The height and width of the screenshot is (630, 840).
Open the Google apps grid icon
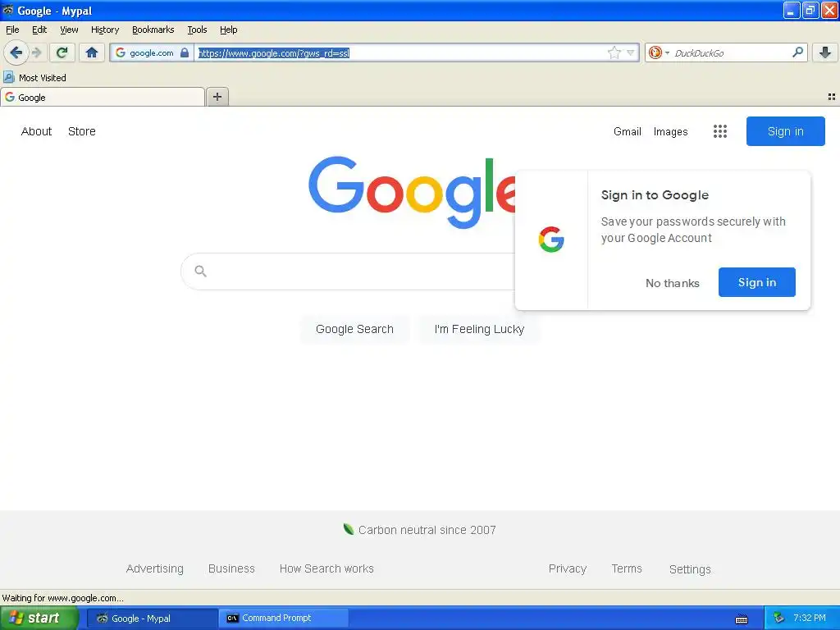click(x=720, y=131)
